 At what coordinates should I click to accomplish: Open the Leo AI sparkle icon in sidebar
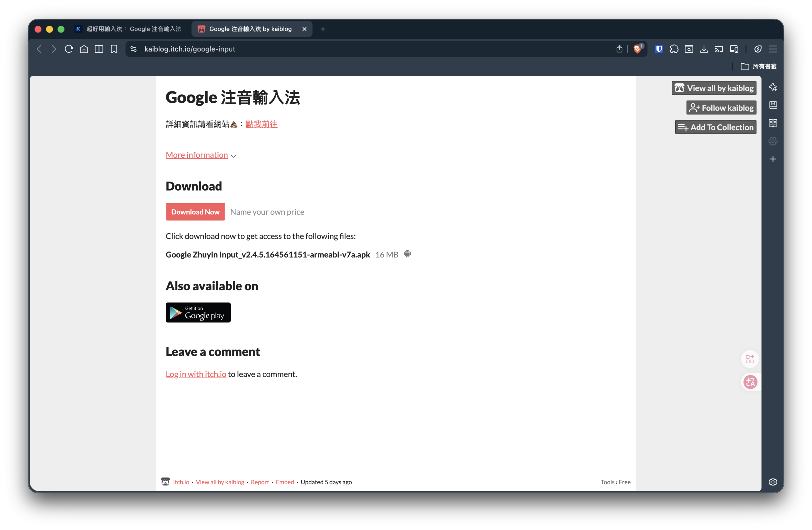click(773, 87)
